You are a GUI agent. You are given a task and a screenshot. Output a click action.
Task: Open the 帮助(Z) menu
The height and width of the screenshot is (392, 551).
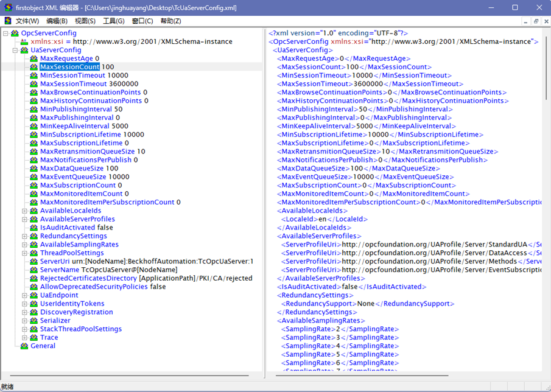(170, 21)
